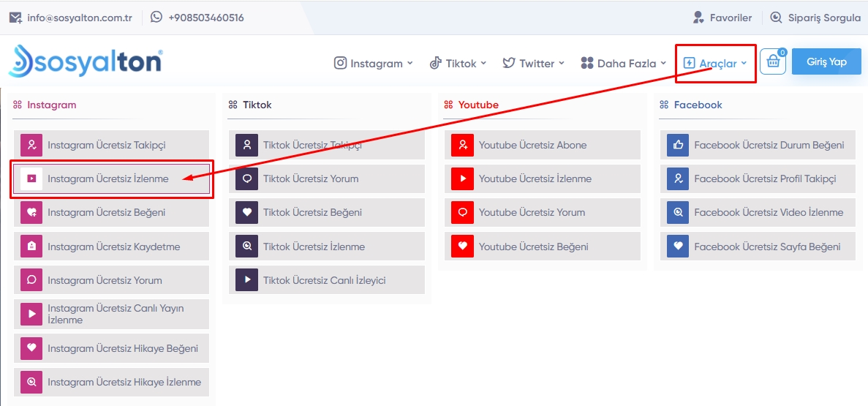Screen dimensions: 868x406
Task: Click the Tiktok Ücretsiz Beğeni heart icon
Action: pos(247,213)
